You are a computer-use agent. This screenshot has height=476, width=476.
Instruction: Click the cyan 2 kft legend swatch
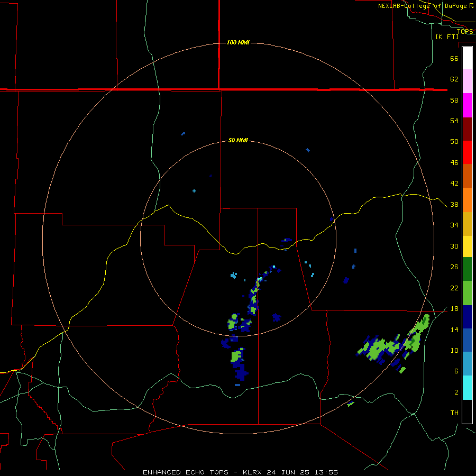(x=467, y=388)
